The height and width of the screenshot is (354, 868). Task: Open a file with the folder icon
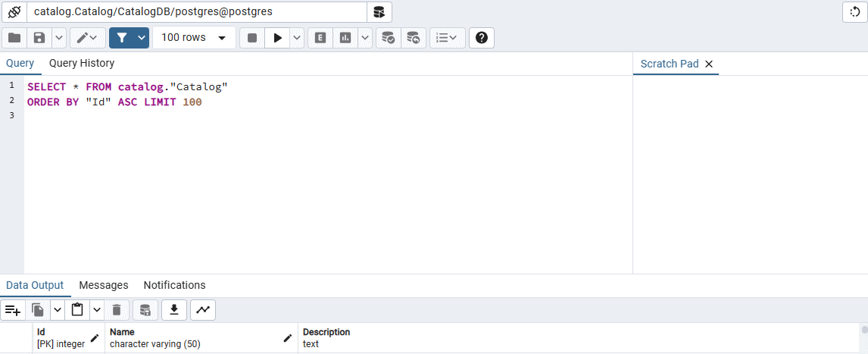[x=14, y=38]
